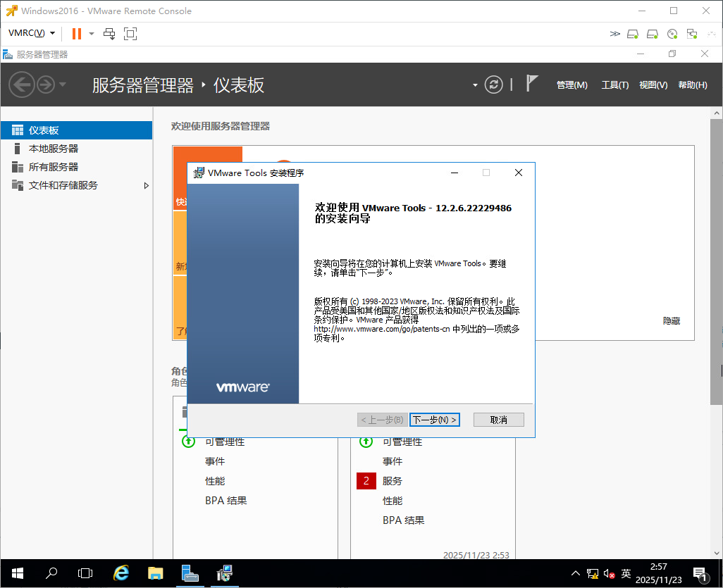This screenshot has height=588, width=723.
Task: Send Ctrl+Alt+Del to virtual machine icon
Action: (x=109, y=34)
